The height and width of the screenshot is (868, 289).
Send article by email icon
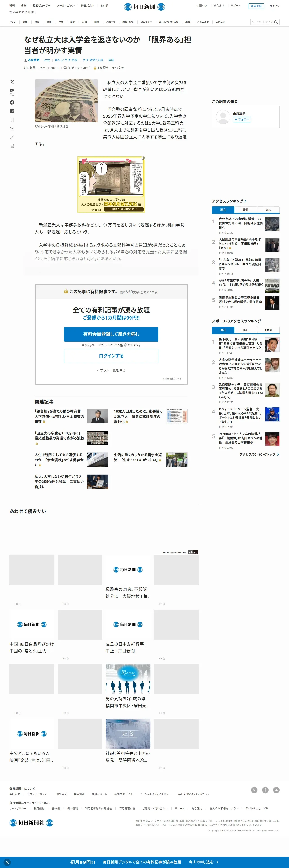click(12, 128)
